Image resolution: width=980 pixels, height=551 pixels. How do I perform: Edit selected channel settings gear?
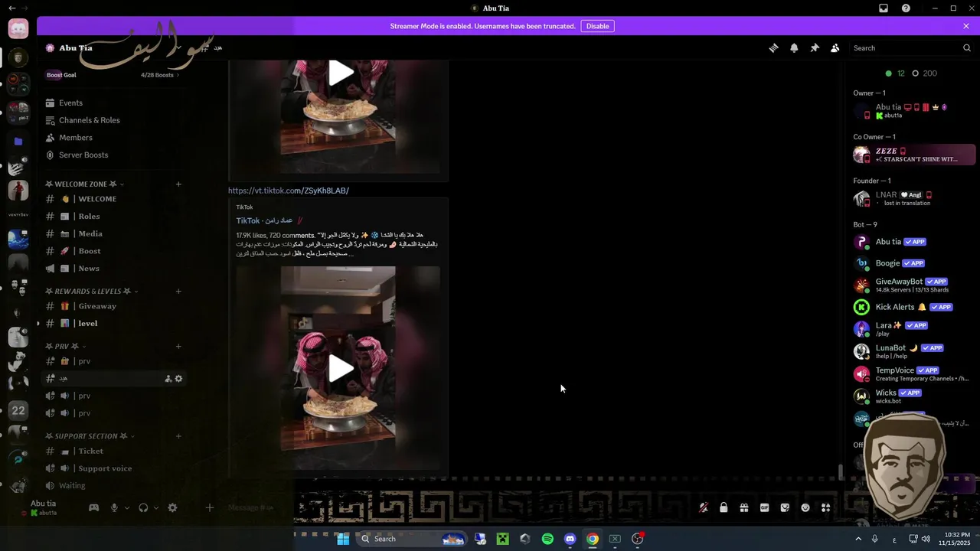pos(178,378)
